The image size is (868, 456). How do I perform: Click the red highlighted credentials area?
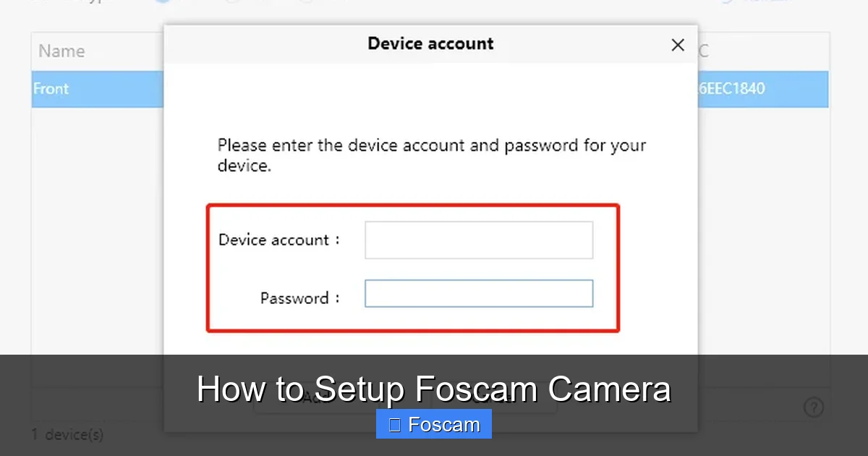pyautogui.click(x=413, y=268)
